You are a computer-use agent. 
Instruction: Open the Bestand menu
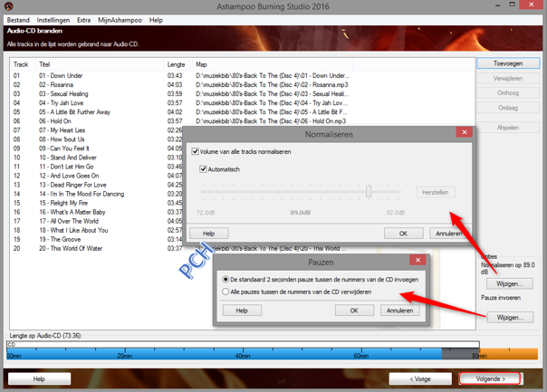tap(18, 20)
